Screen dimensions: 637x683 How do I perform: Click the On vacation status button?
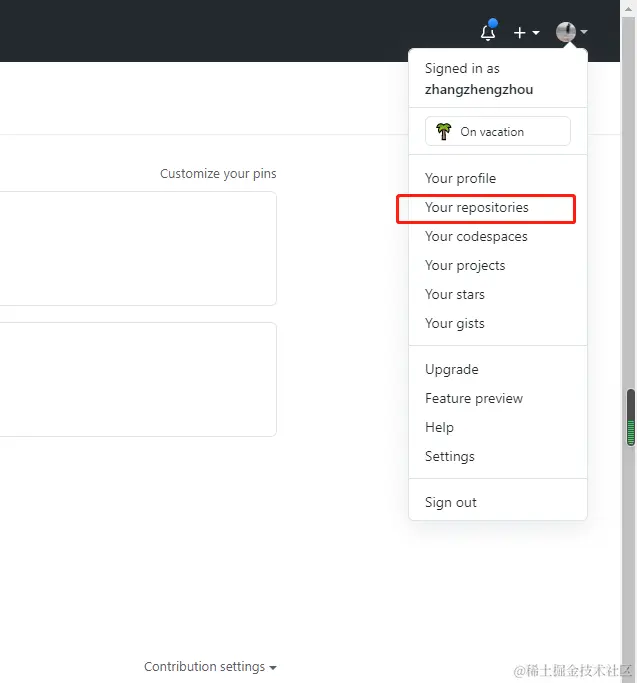(498, 131)
